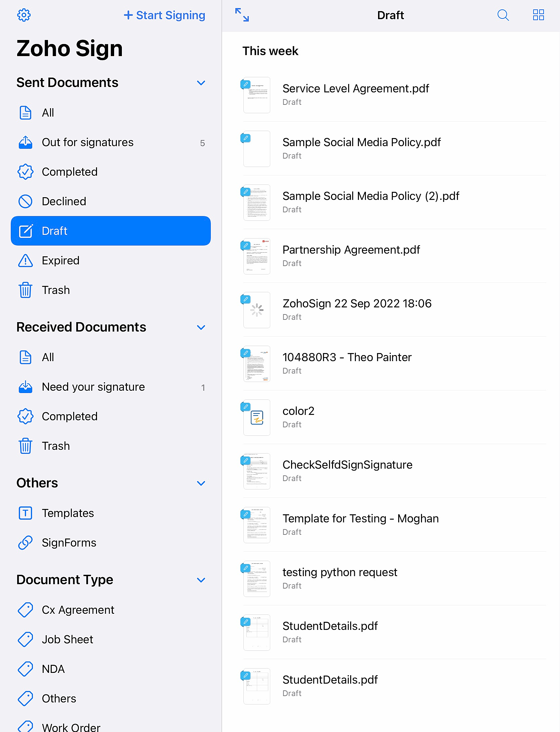The height and width of the screenshot is (732, 560).
Task: Switch to grid view layout icon
Action: pos(539,15)
